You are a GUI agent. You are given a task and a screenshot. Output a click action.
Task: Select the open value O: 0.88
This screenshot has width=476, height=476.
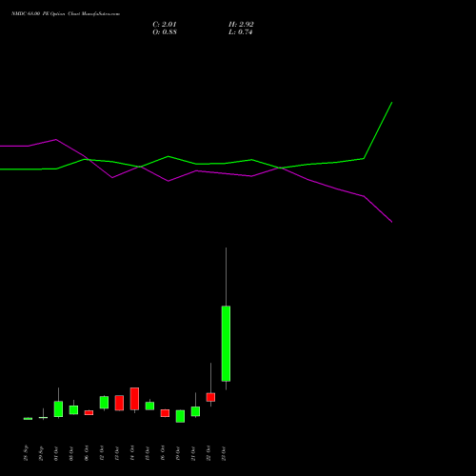pos(165,32)
